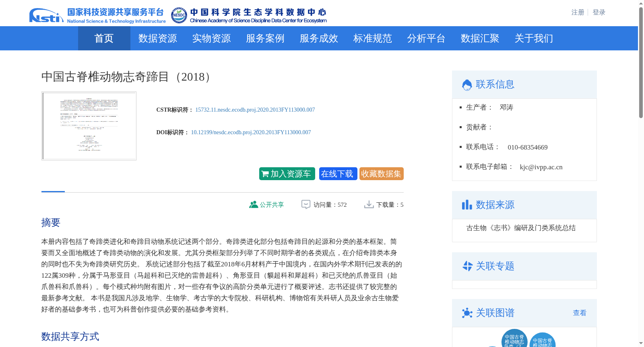
Task: Open the CSTR identifier link
Action: tap(255, 110)
